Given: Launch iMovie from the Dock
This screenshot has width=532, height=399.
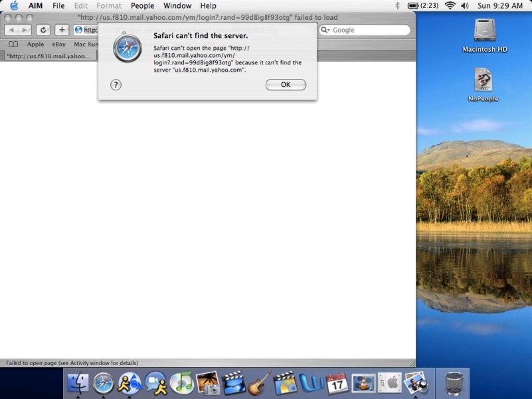Looking at the screenshot, I should [234, 383].
